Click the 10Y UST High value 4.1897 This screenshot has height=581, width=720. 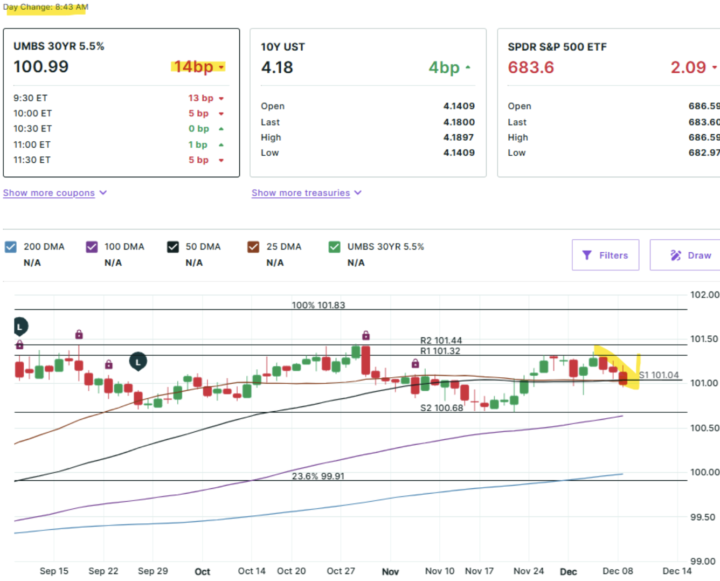(459, 137)
